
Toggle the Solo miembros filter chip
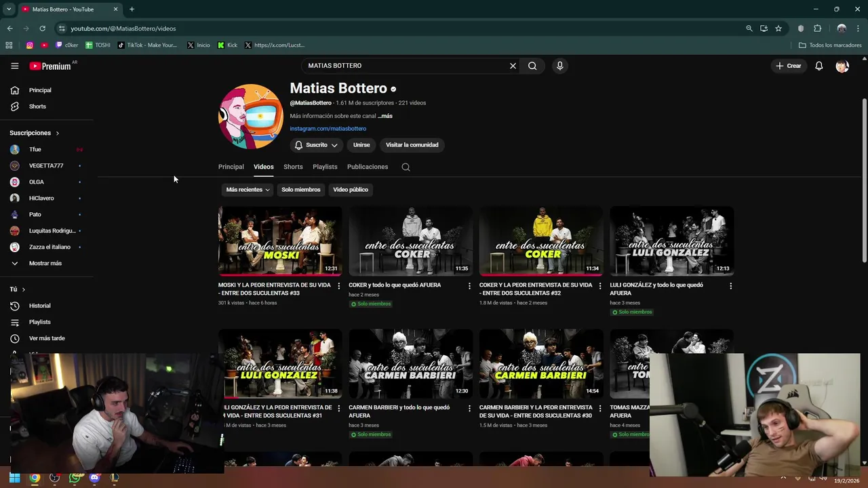coord(300,190)
